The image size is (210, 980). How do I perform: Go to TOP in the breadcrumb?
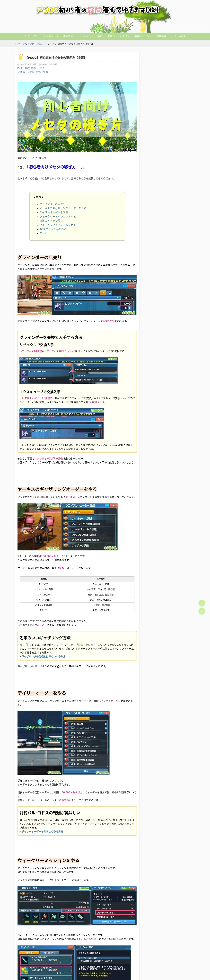tap(17, 44)
